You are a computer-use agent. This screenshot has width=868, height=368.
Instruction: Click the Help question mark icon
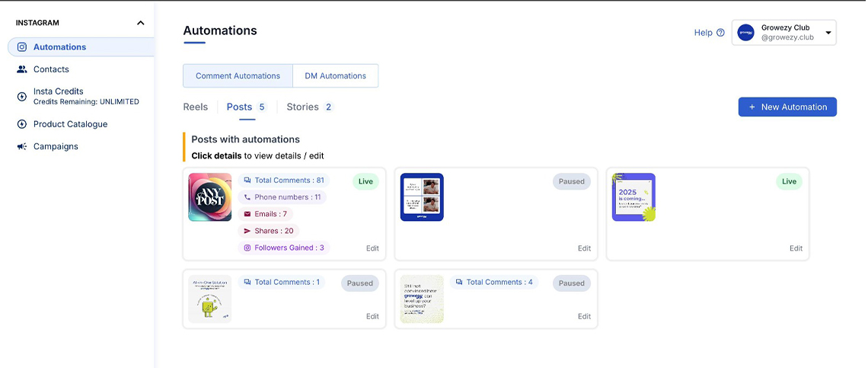point(720,33)
